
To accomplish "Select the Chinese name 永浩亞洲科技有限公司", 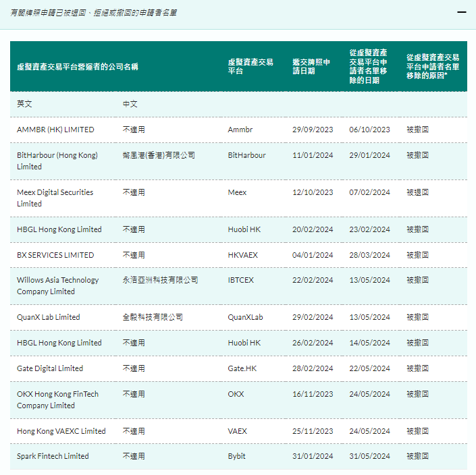I will [160, 280].
